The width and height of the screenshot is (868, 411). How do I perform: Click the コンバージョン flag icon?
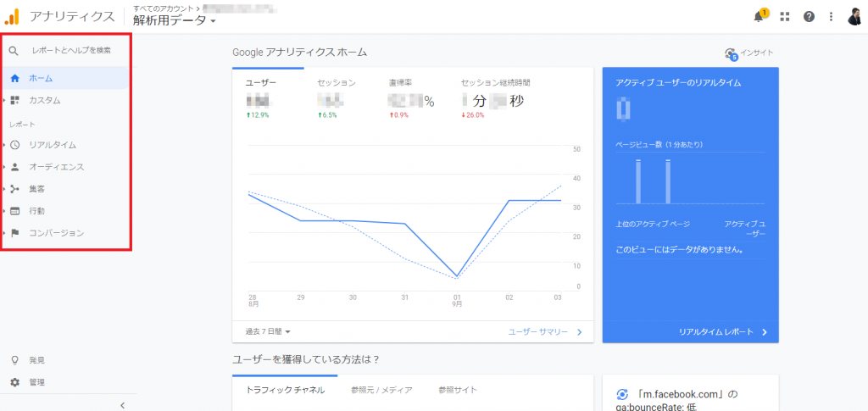[15, 233]
